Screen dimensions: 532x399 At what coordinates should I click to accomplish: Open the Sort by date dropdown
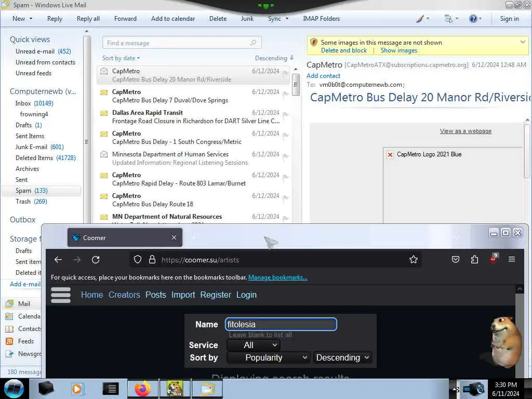(x=121, y=58)
